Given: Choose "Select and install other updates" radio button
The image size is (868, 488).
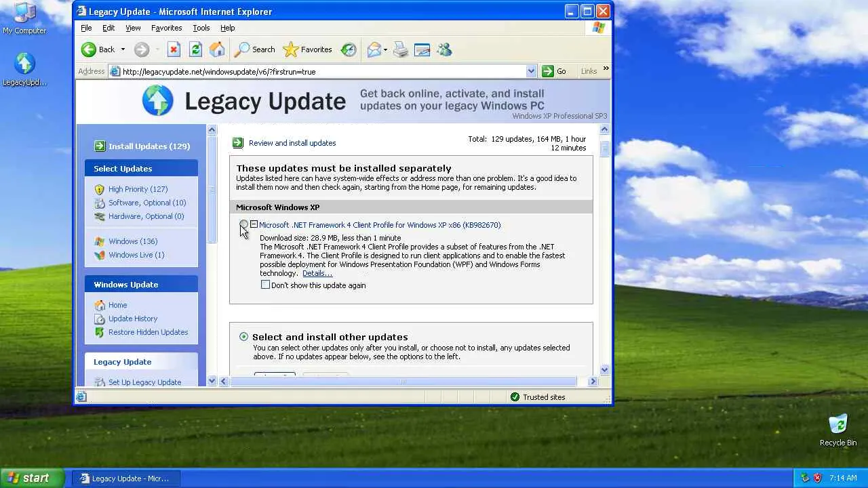Looking at the screenshot, I should pos(243,337).
